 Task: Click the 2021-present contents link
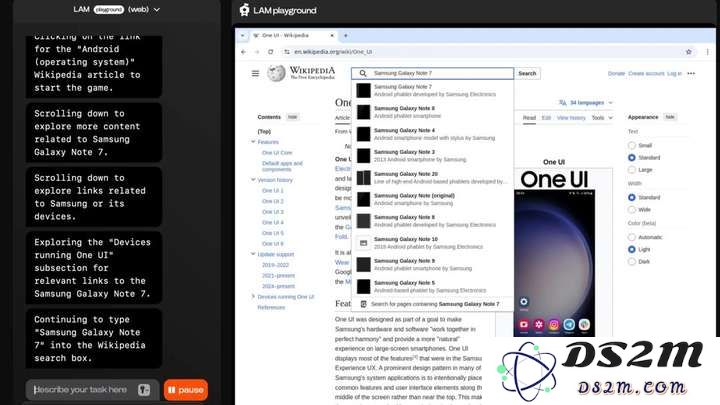point(278,276)
